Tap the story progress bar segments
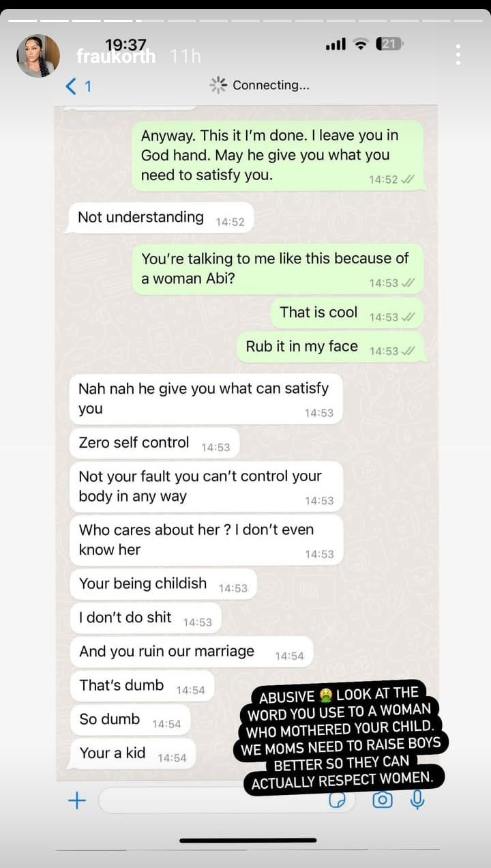This screenshot has width=491, height=868. pyautogui.click(x=245, y=20)
